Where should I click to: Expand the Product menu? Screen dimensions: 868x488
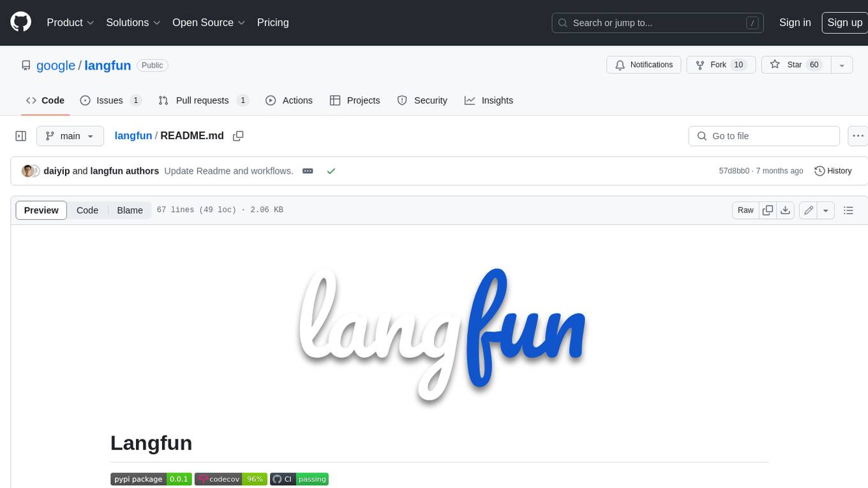tap(70, 22)
